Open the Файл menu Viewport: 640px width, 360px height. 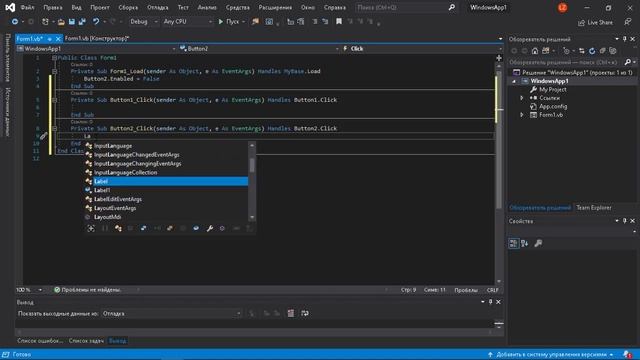coord(27,7)
